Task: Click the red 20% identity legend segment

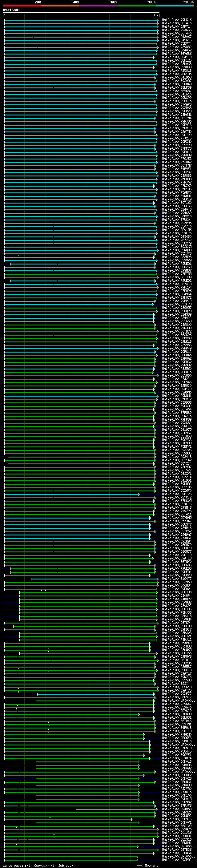Action: tap(22, 6)
